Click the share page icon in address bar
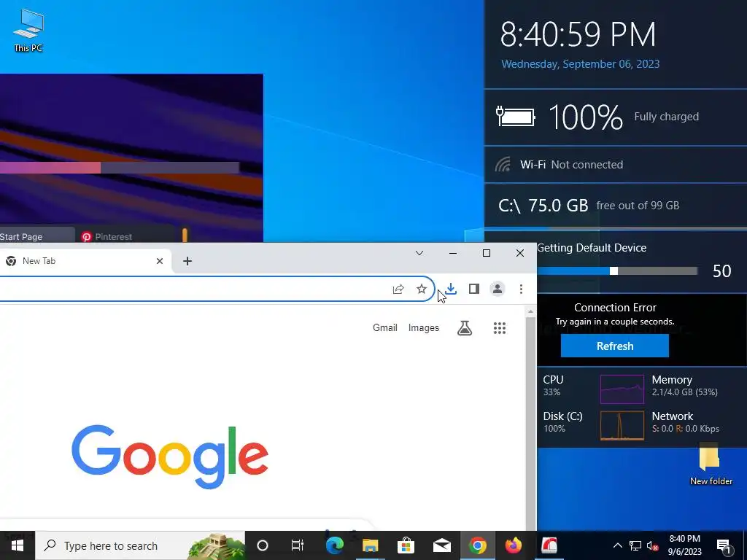The width and height of the screenshot is (747, 560). point(398,289)
